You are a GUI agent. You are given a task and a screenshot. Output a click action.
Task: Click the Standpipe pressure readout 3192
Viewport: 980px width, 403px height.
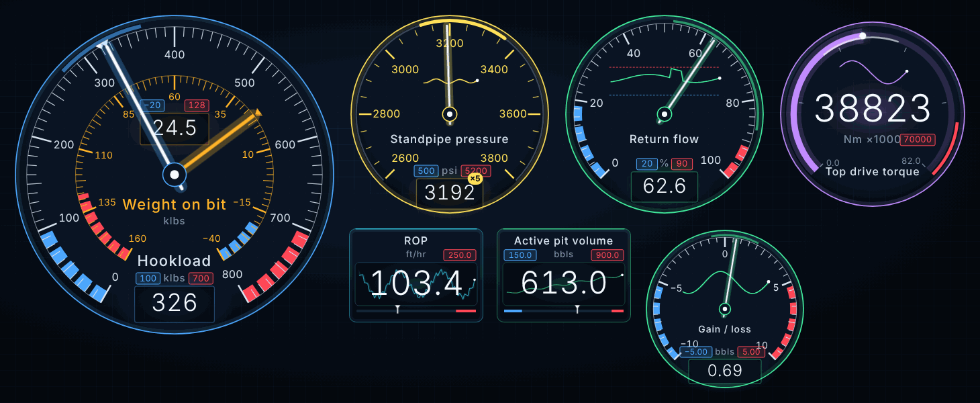point(450,193)
